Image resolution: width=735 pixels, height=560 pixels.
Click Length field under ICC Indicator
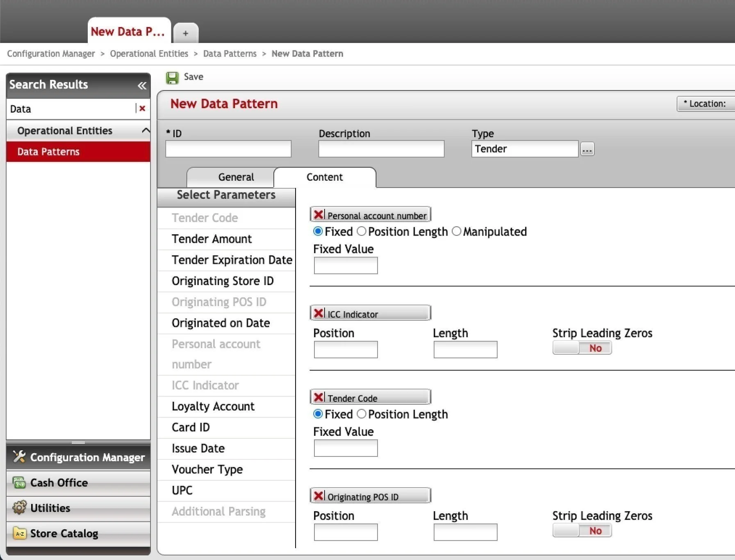(x=465, y=349)
